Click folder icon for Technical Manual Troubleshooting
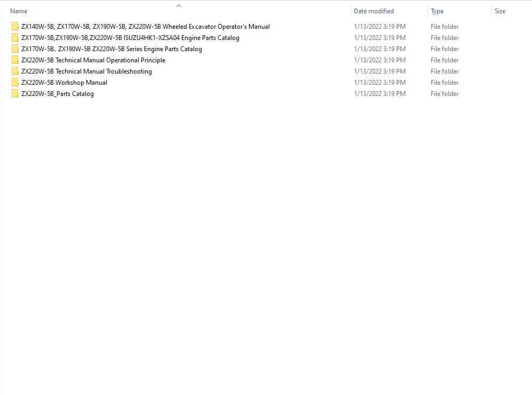This screenshot has height=395, width=532. click(15, 71)
